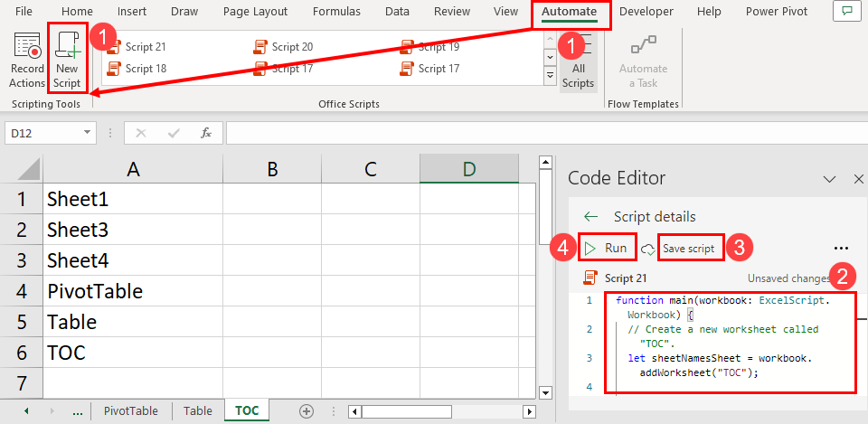Select cell containing Sheet3
This screenshot has width=868, height=424.
click(133, 229)
